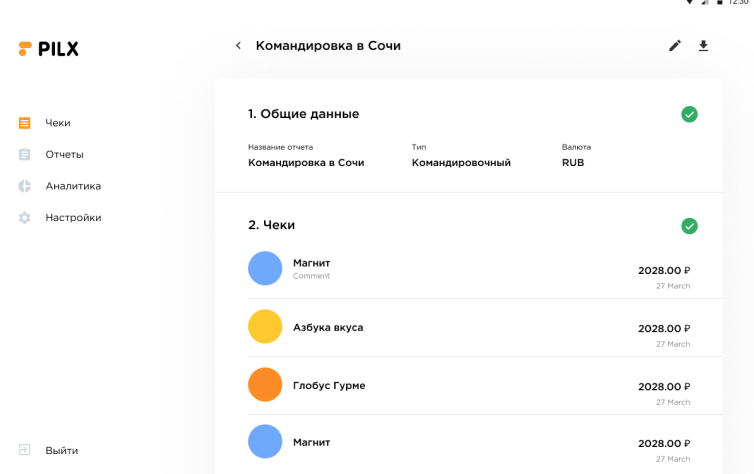The image size is (754, 474).
Task: Click the report name field Командировка в Сочи
Action: 306,162
